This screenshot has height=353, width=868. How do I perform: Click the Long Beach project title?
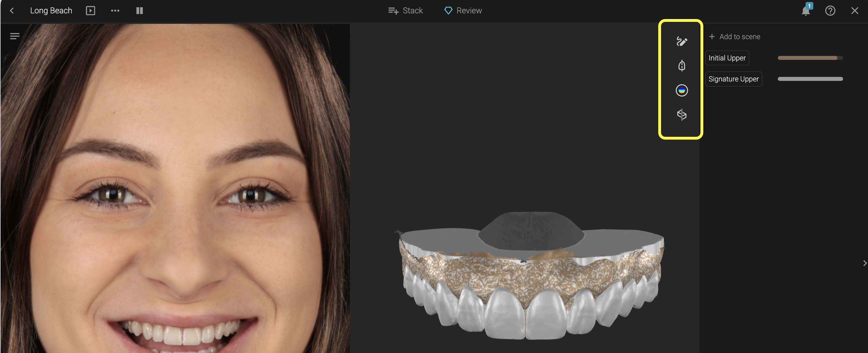point(51,11)
